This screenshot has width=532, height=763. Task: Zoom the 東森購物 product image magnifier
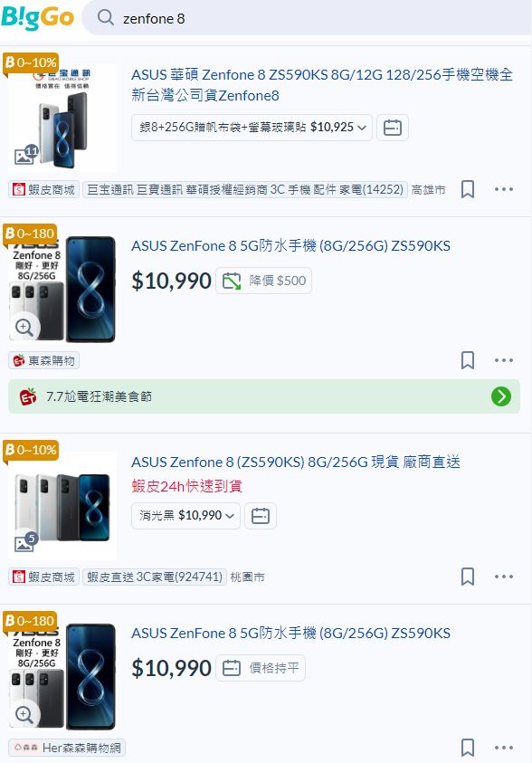pyautogui.click(x=24, y=327)
